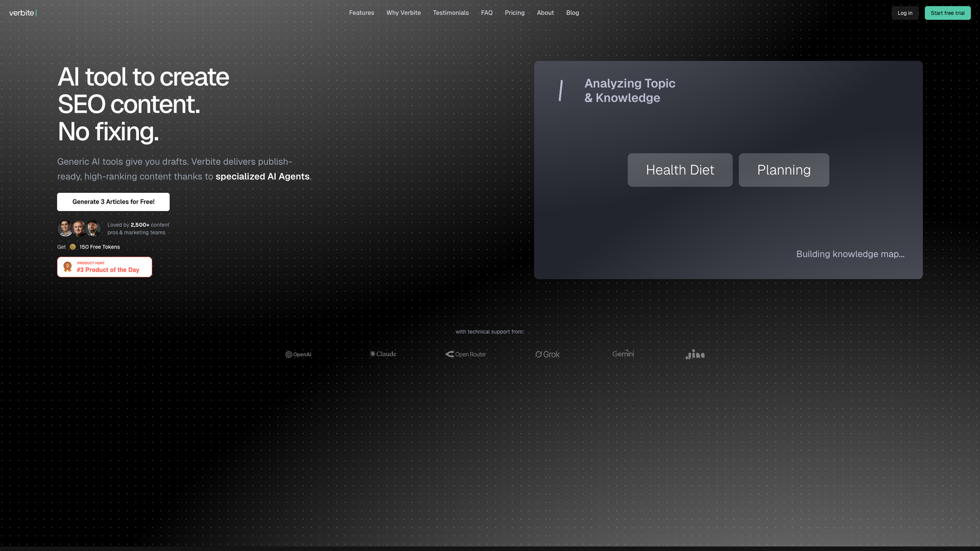Image resolution: width=980 pixels, height=551 pixels.
Task: Navigate to the Blog section
Action: coord(572,13)
